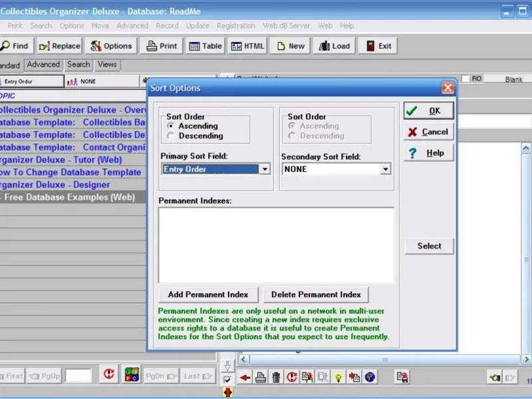The height and width of the screenshot is (399, 532).
Task: Switch to the Search tab below the toolbar
Action: coord(78,65)
